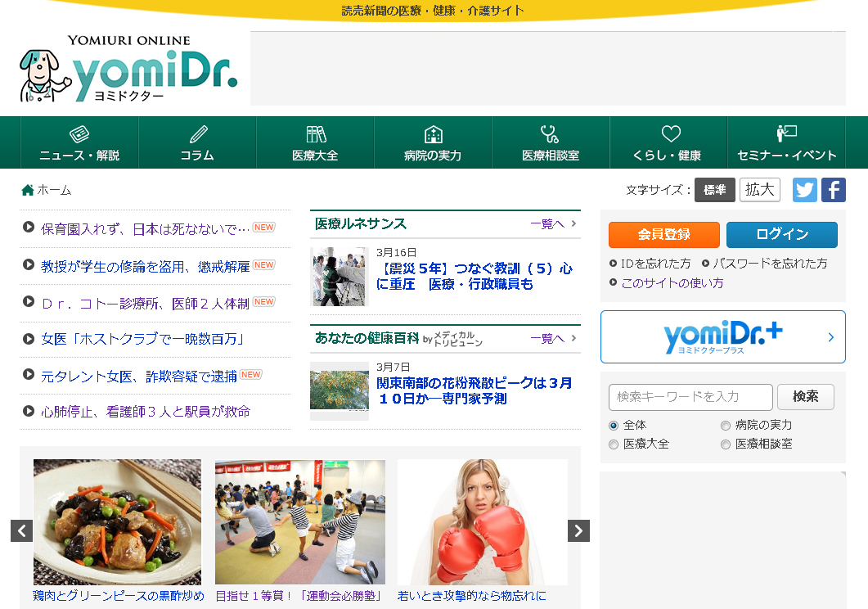This screenshot has width=868, height=609.
Task: Read 元タレント女医、詐欺容疑で逮捕 headline
Action: [138, 377]
